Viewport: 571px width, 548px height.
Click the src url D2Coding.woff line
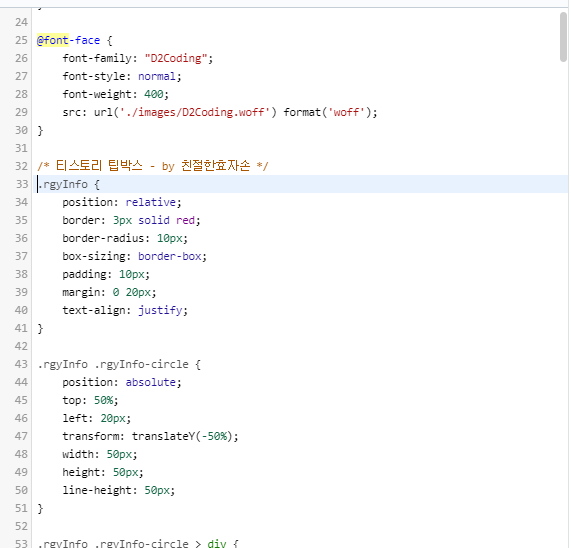220,112
